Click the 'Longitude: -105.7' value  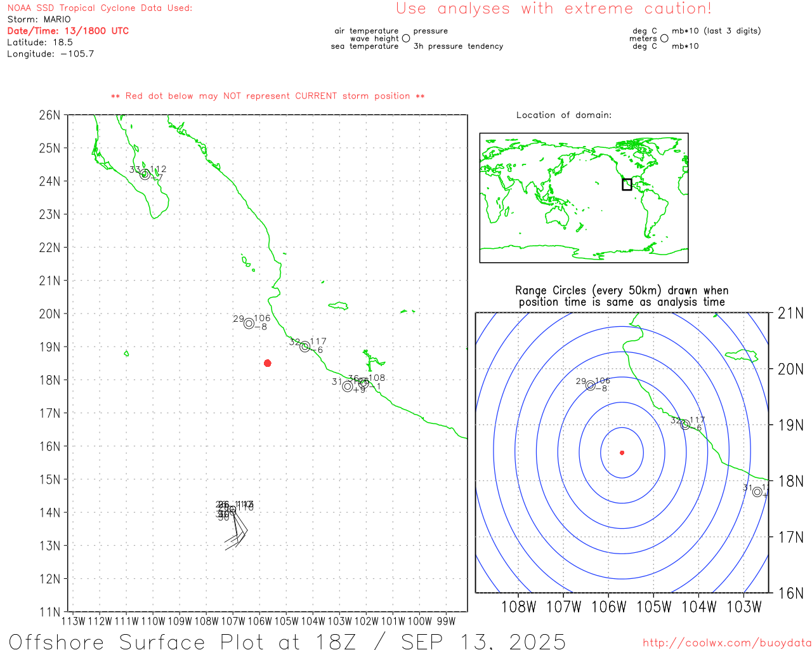point(51,54)
